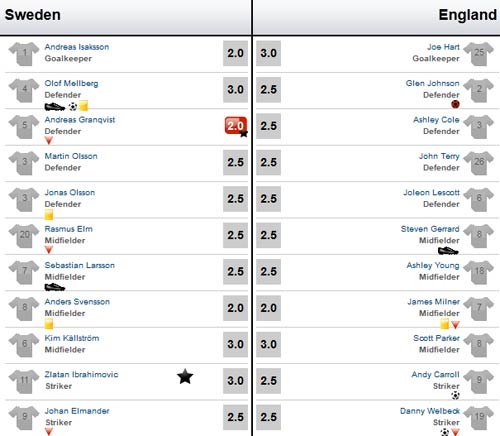This screenshot has width=500, height=436.
Task: Click the yellow card icon under Jonas Olsson
Action: click(x=49, y=215)
